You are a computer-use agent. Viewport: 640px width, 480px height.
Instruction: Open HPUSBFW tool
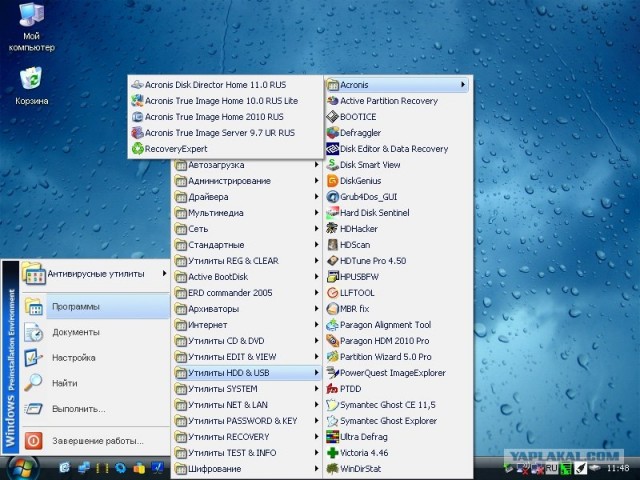coord(398,277)
